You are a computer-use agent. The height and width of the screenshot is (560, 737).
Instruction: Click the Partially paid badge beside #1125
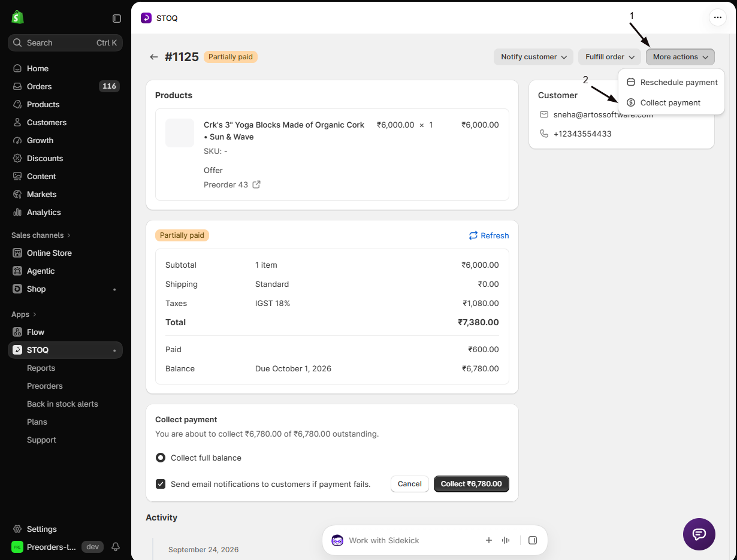[x=231, y=57]
